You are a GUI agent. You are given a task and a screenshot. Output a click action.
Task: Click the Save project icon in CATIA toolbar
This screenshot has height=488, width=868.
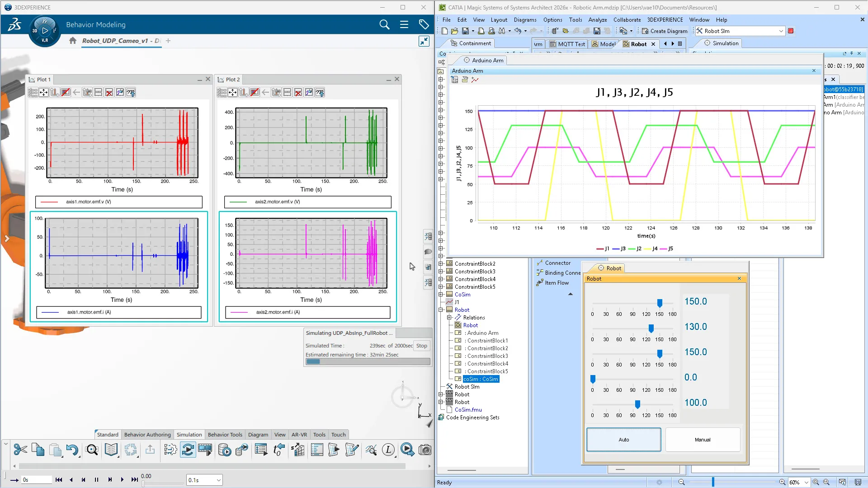coord(465,31)
